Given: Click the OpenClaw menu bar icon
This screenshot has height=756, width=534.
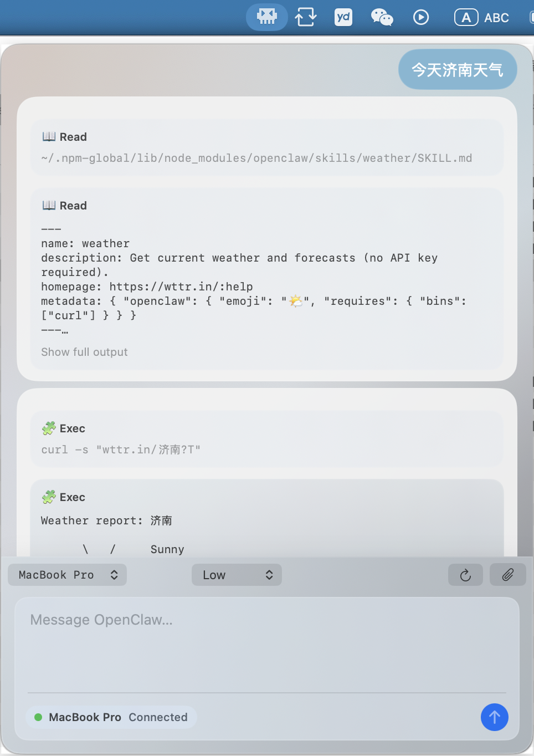Looking at the screenshot, I should [x=266, y=17].
